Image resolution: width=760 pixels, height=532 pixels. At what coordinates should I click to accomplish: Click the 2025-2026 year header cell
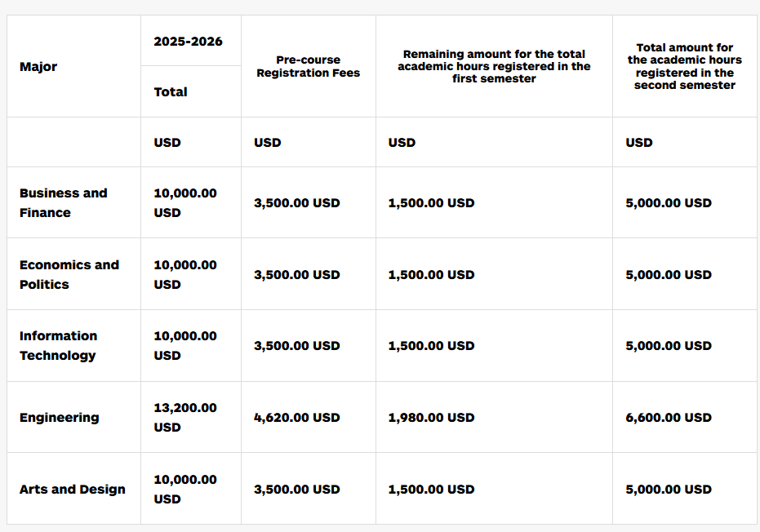[x=188, y=42]
